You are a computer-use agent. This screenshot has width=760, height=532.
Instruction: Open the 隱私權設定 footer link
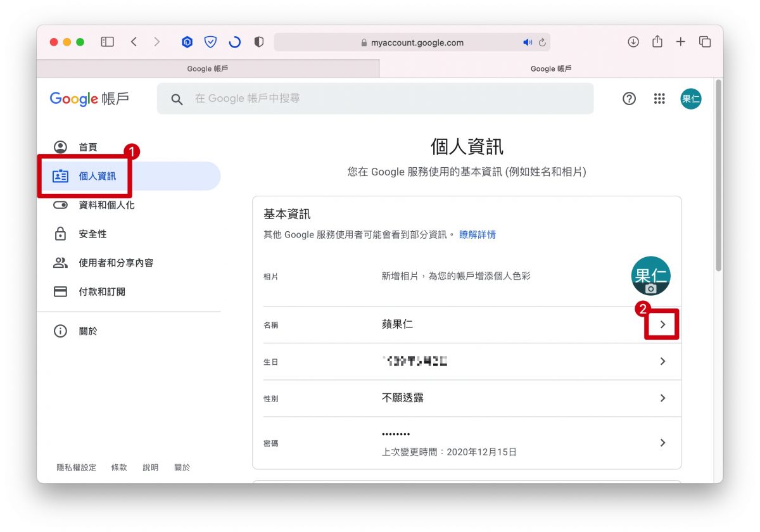tap(77, 467)
